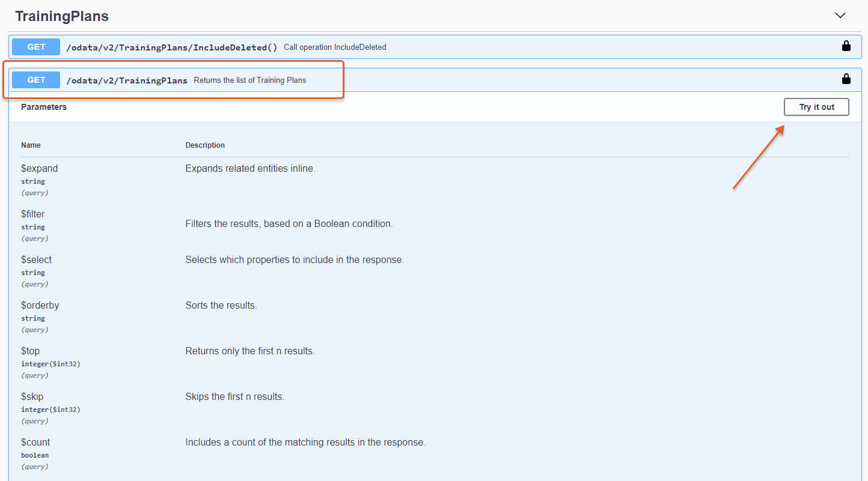Viewport: 868px width, 481px height.
Task: Click the GET badge of the IncludeDeleted operation
Action: [36, 47]
